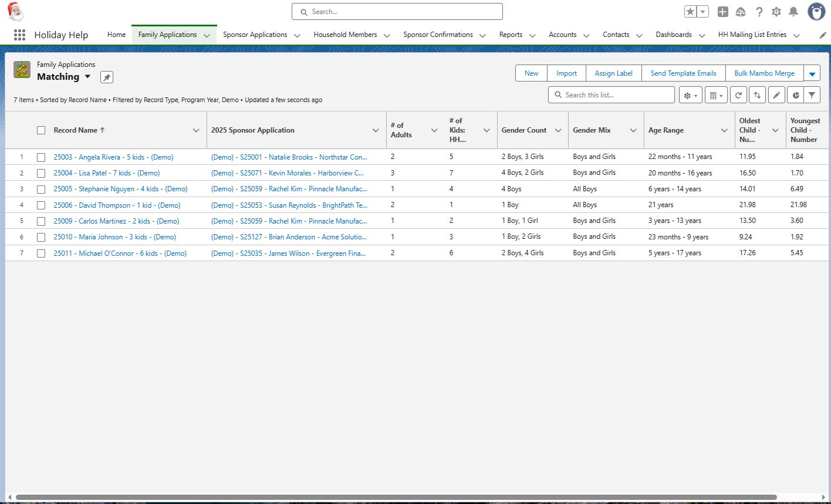Click the Send Template Emails button

pyautogui.click(x=683, y=73)
